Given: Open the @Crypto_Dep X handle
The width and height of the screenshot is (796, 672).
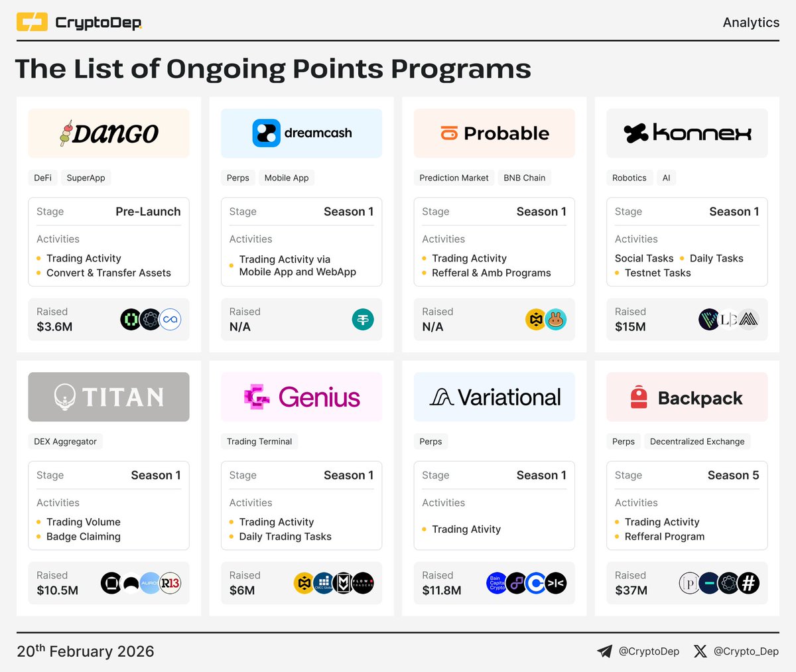Looking at the screenshot, I should (746, 651).
